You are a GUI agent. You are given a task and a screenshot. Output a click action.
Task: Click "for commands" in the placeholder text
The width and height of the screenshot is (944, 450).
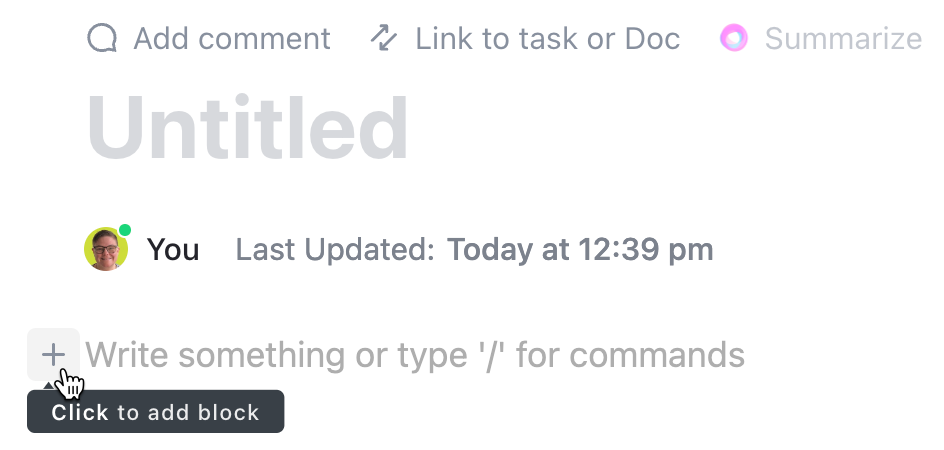tap(630, 355)
